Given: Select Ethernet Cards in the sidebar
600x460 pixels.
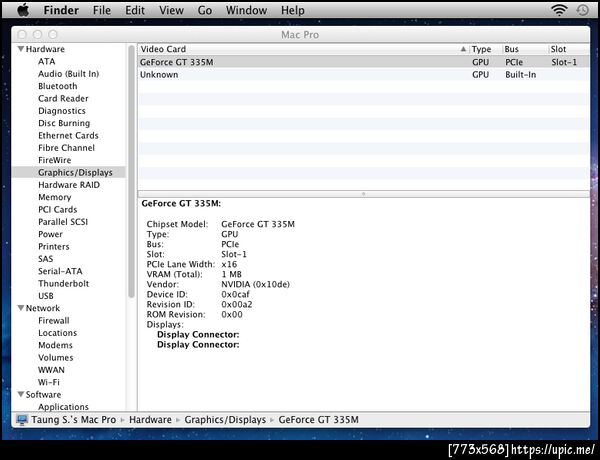Looking at the screenshot, I should 68,135.
